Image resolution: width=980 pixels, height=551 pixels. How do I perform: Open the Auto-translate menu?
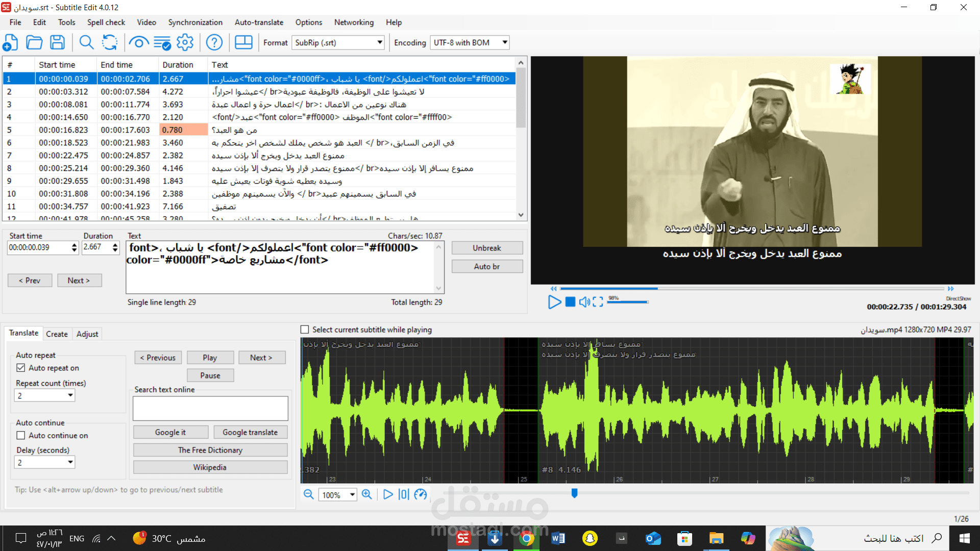tap(259, 22)
